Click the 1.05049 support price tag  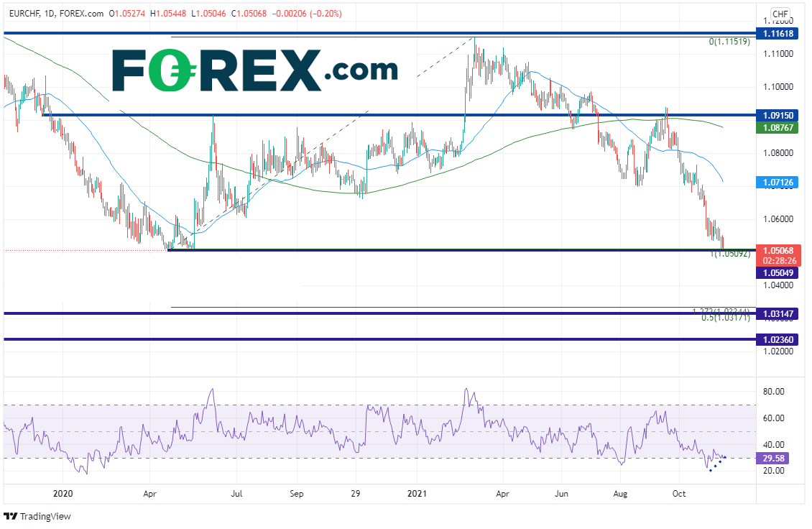point(778,272)
